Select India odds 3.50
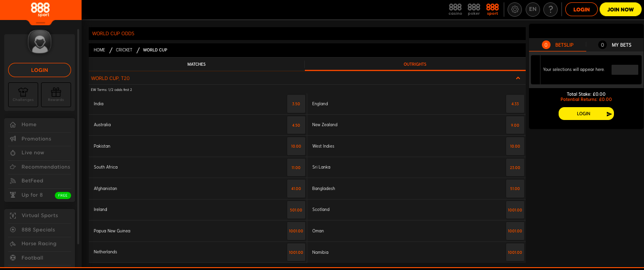 pyautogui.click(x=296, y=104)
